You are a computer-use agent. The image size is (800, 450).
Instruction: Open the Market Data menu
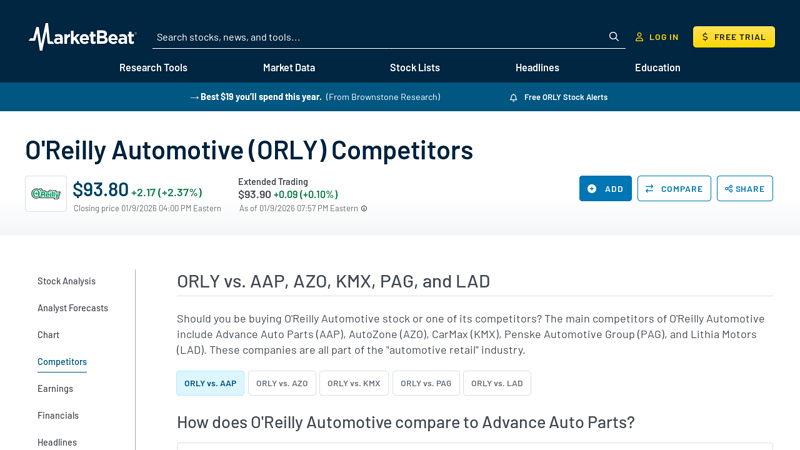point(289,67)
